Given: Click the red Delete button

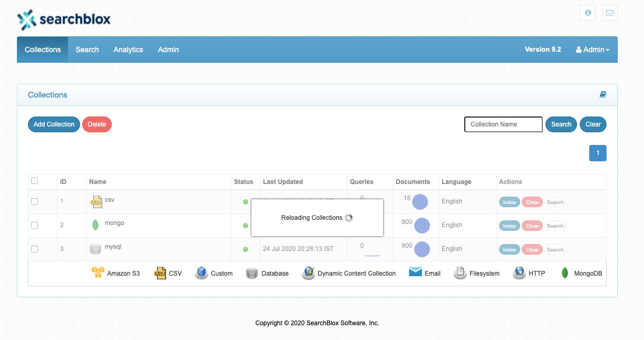Looking at the screenshot, I should coord(97,124).
